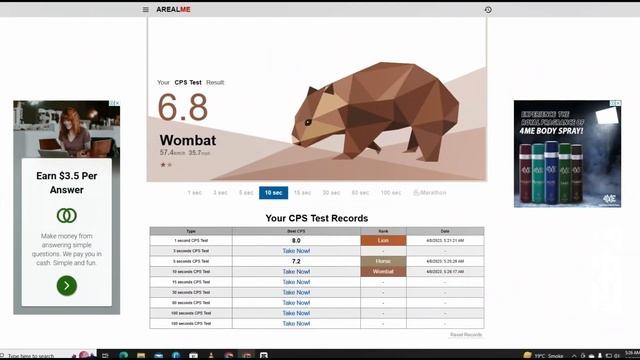The image size is (640, 360).
Task: Click the green arrow button in Earn ad
Action: click(x=67, y=286)
